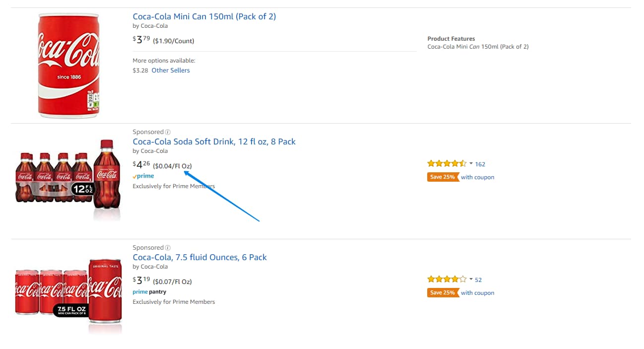Screen dimensions: 644x349
Task: Click the Prime Pantry logo under the $3.19 price
Action: [x=149, y=292]
